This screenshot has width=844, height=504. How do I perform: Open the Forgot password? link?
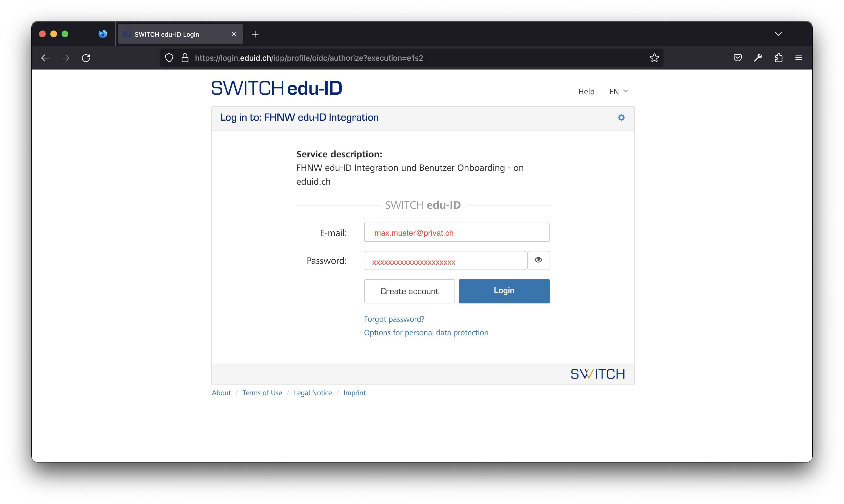[x=394, y=319]
